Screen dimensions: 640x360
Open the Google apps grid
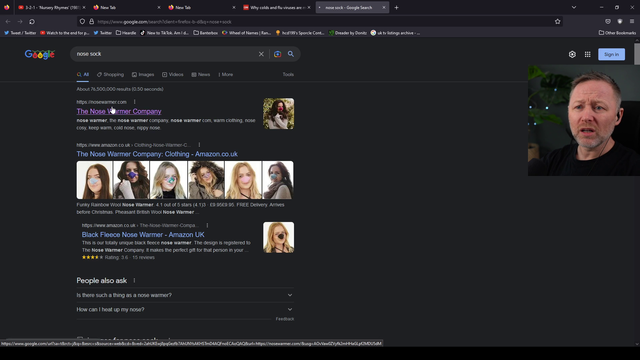(x=587, y=54)
